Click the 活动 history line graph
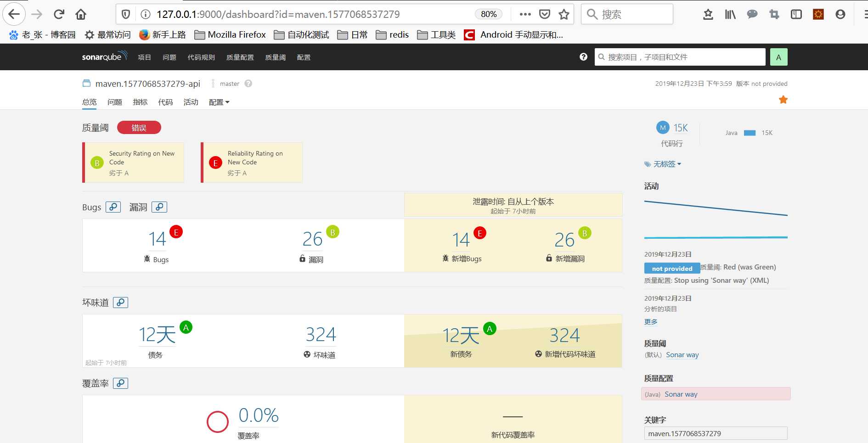The image size is (868, 443). [x=716, y=219]
